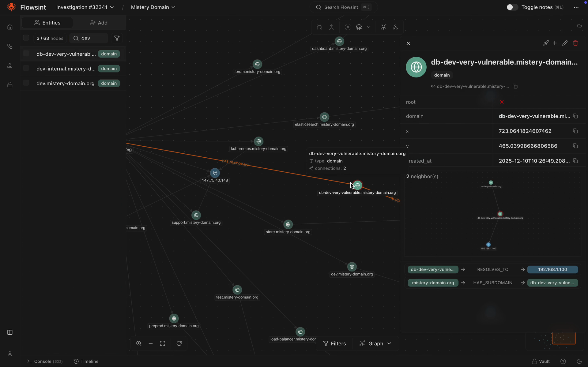Viewport: 588px width, 367px height.
Task: Click the 192.168.1.100 relation chip
Action: click(x=552, y=269)
